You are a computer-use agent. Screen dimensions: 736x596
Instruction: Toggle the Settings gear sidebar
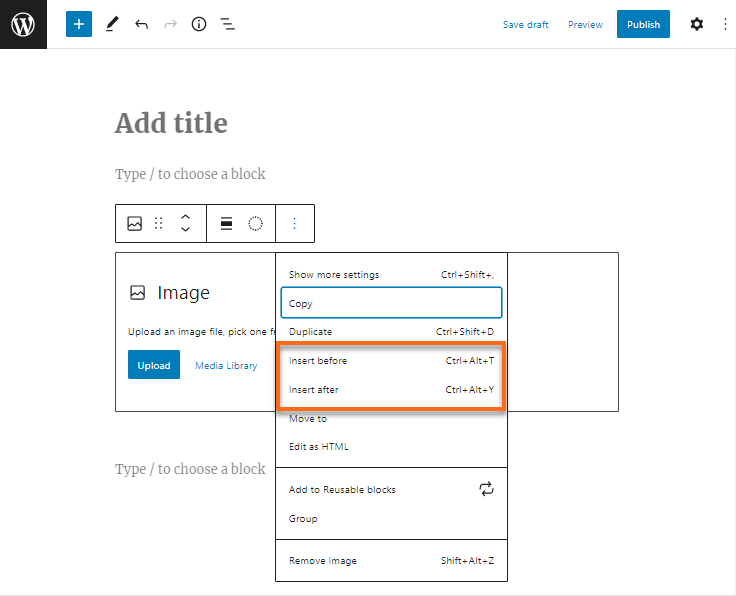point(697,24)
